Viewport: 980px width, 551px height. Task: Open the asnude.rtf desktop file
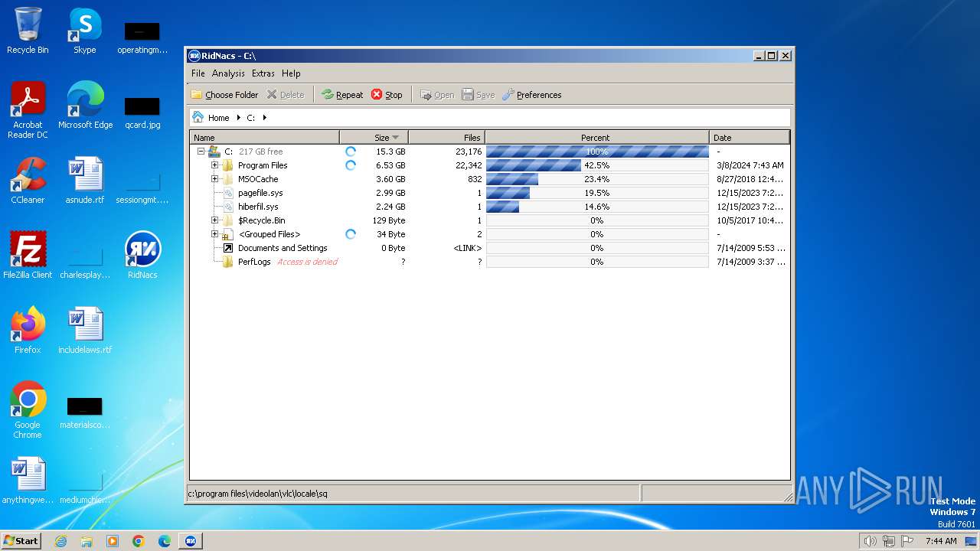(84, 181)
